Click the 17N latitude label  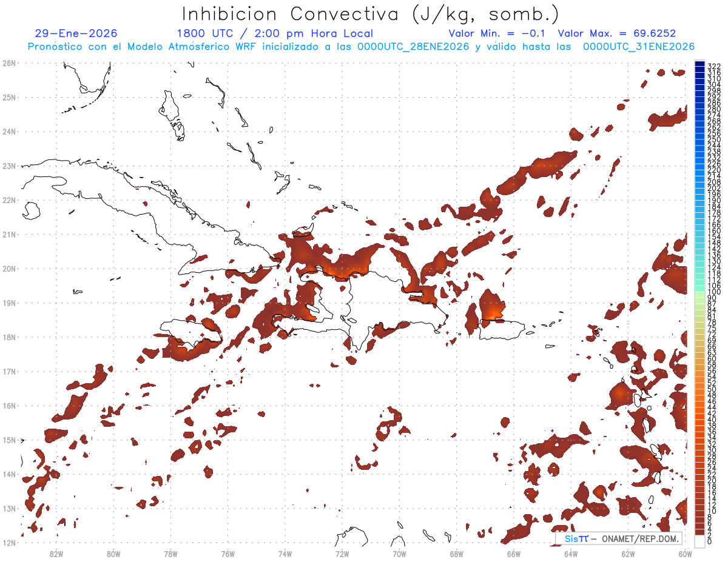pos(9,371)
